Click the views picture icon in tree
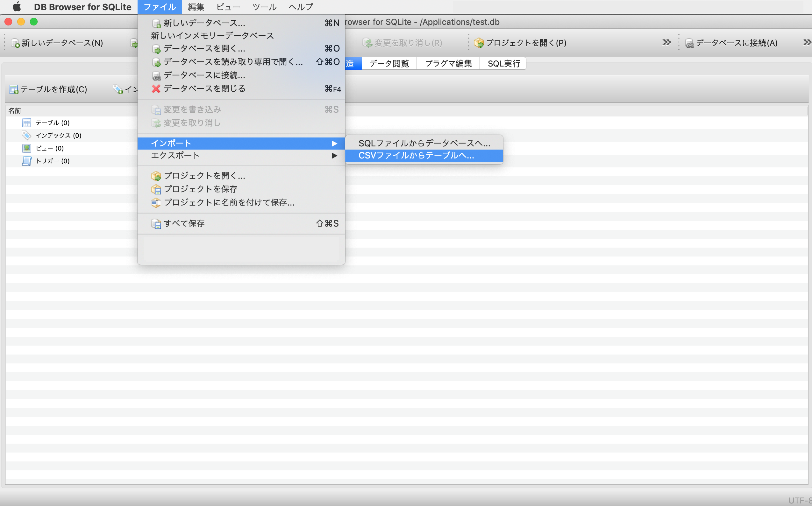This screenshot has height=506, width=812. tap(26, 148)
